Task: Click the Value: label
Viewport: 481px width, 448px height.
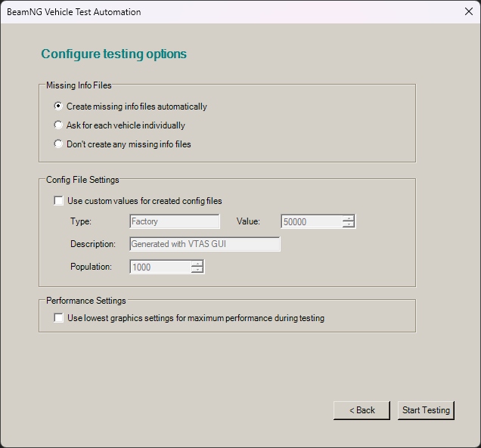Action: coord(248,221)
